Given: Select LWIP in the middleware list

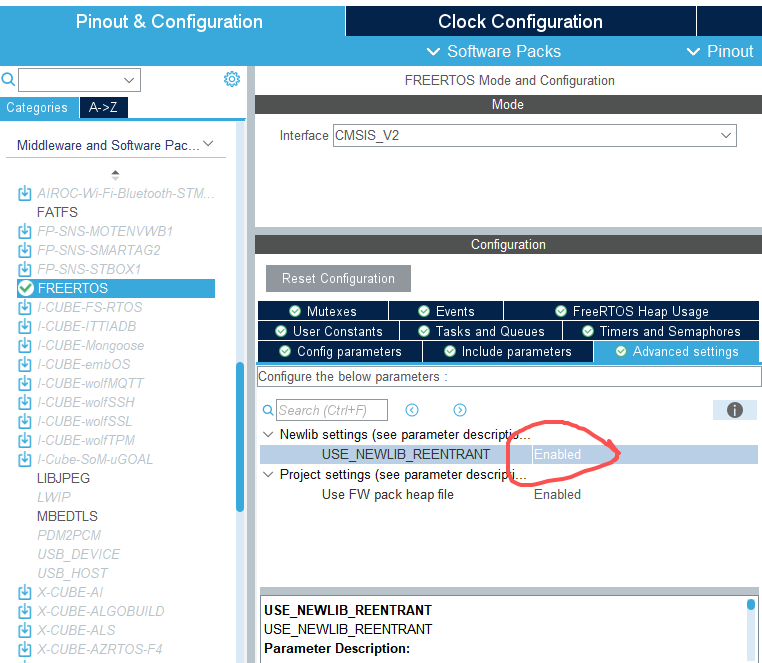Looking at the screenshot, I should coord(54,497).
